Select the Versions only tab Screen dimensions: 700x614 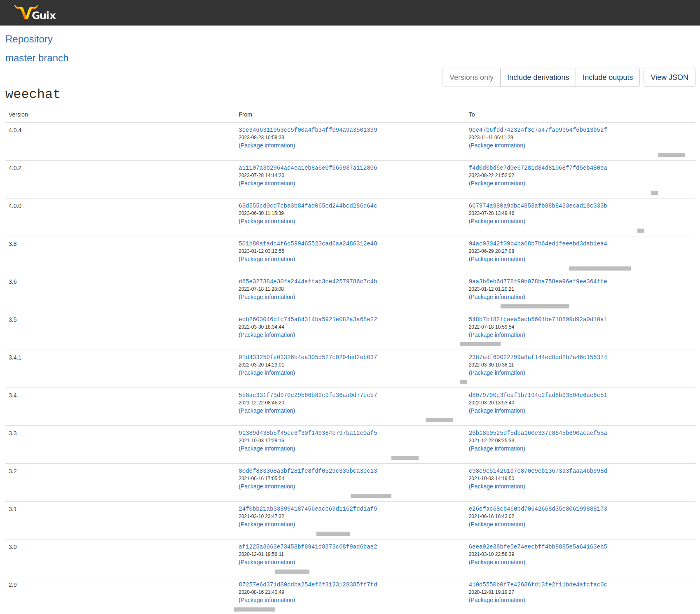471,77
